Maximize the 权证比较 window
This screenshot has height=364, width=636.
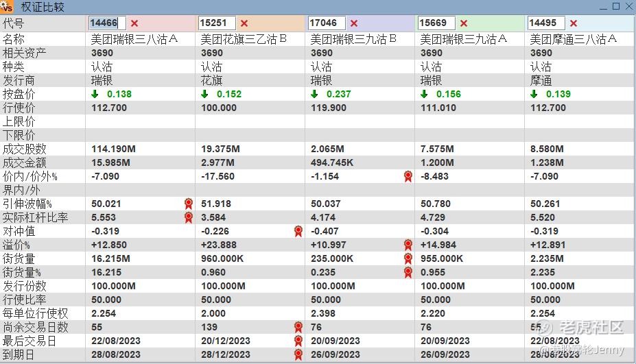[615, 6]
